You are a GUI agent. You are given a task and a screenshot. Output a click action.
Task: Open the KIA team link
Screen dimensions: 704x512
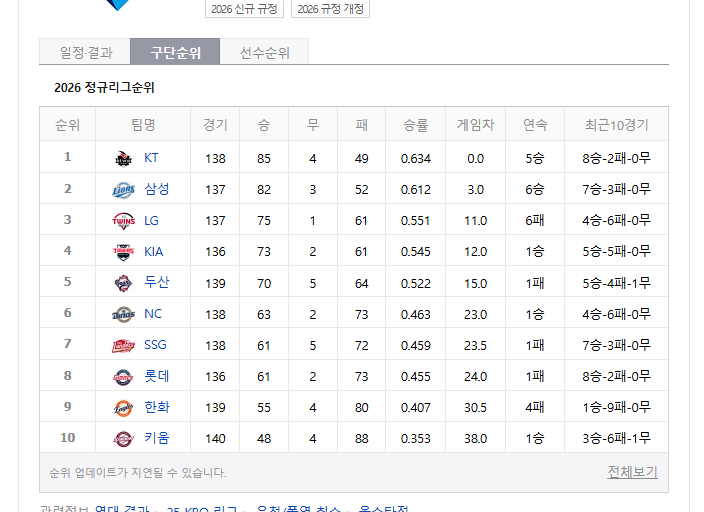(x=154, y=252)
